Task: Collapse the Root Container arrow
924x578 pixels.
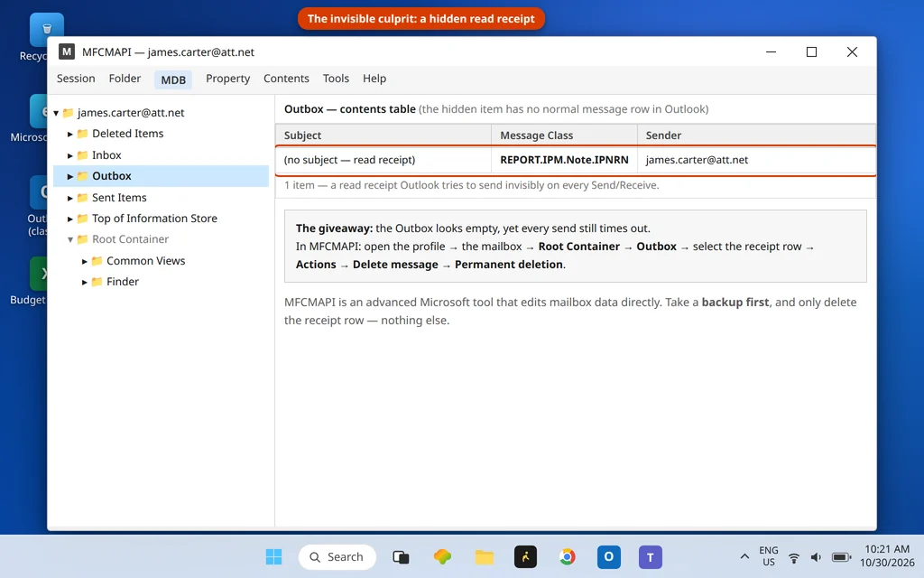Action: (x=70, y=239)
